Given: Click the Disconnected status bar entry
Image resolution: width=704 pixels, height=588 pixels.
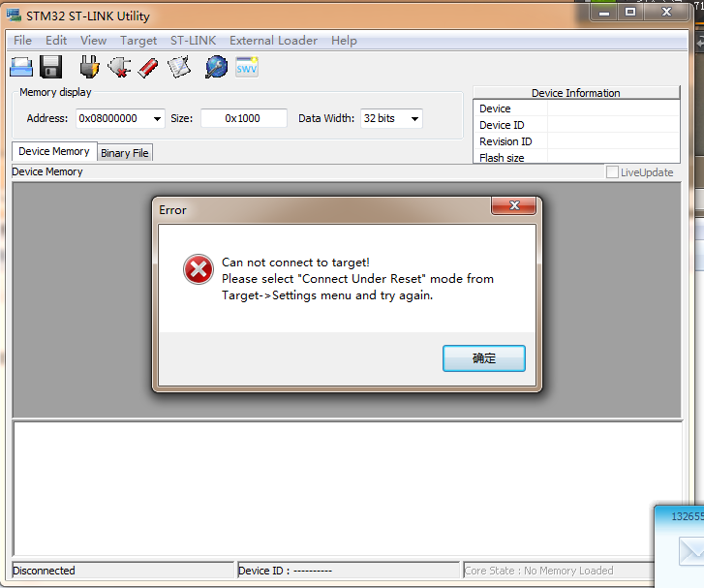Looking at the screenshot, I should click(x=123, y=571).
